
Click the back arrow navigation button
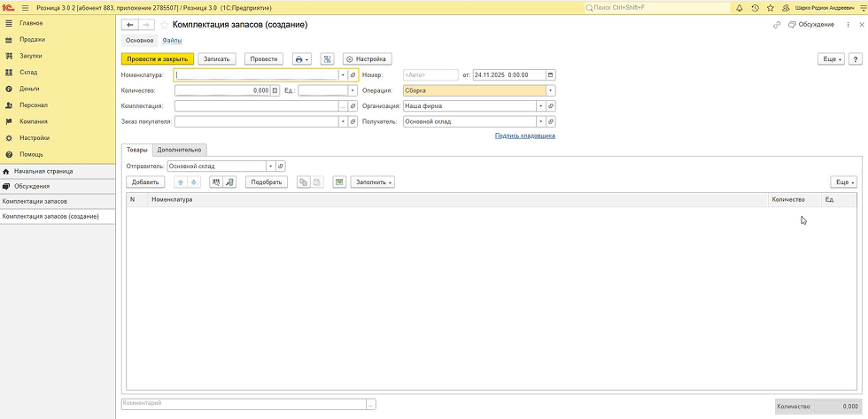coord(131,25)
